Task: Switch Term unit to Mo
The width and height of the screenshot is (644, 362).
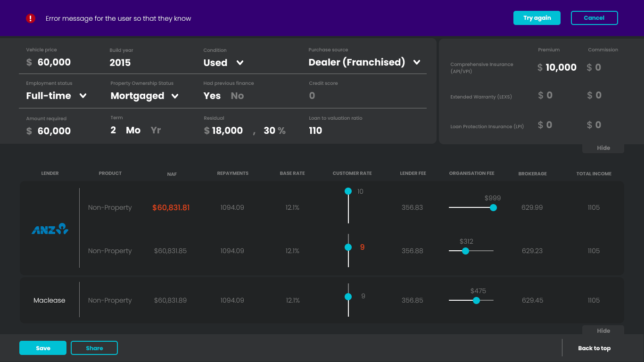Action: [x=133, y=130]
